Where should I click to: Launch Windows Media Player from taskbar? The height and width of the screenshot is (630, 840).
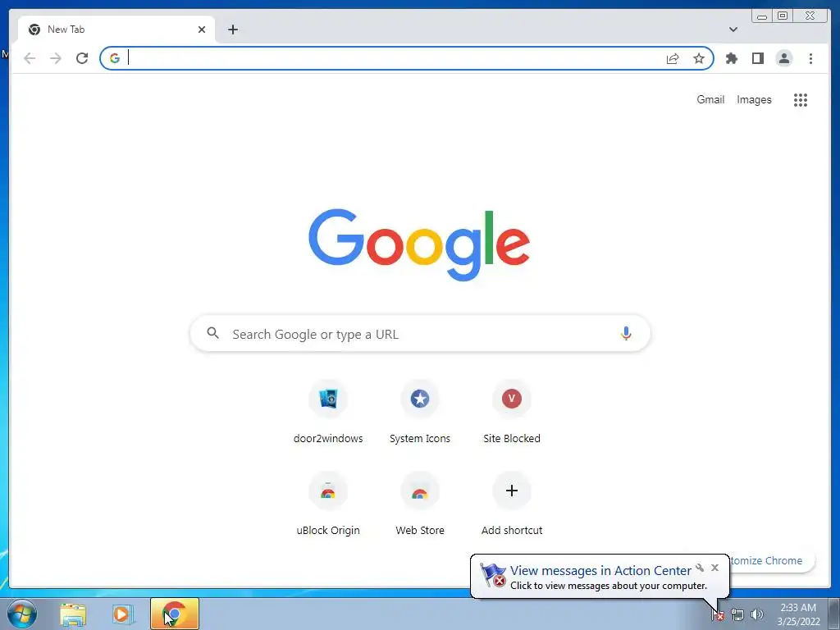[122, 614]
